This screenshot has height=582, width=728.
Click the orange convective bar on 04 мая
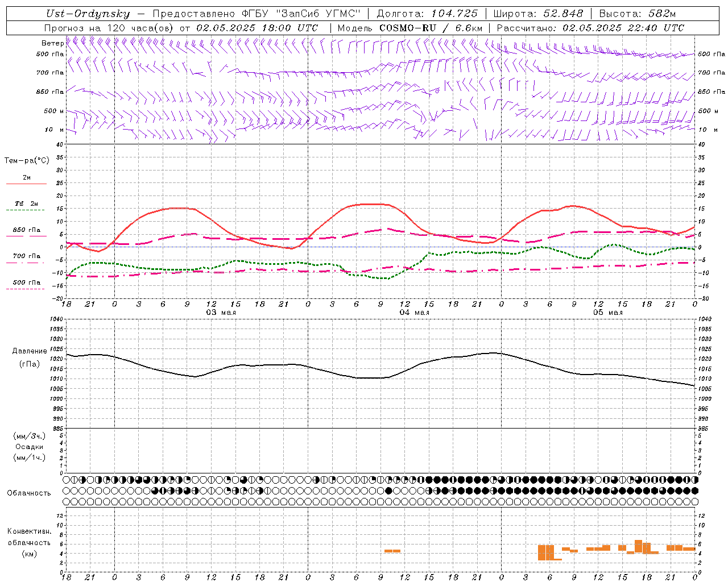click(392, 551)
